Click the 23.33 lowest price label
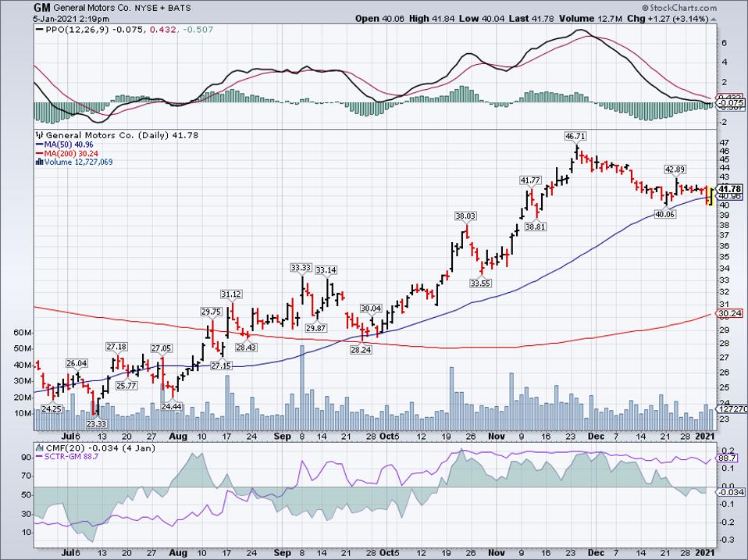Viewport: 748px width, 560px height. (x=96, y=424)
